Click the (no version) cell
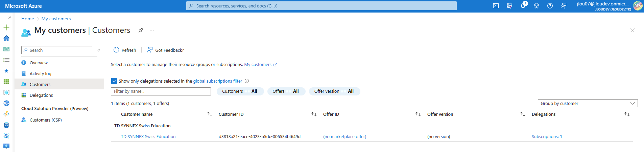644x152 pixels. click(438, 137)
